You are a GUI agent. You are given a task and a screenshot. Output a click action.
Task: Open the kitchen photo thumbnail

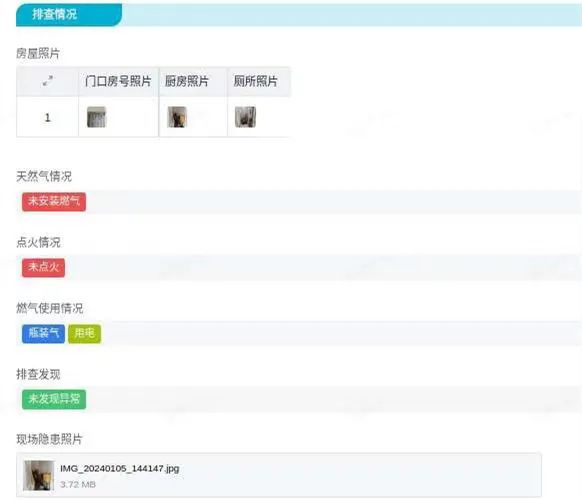pyautogui.click(x=177, y=117)
